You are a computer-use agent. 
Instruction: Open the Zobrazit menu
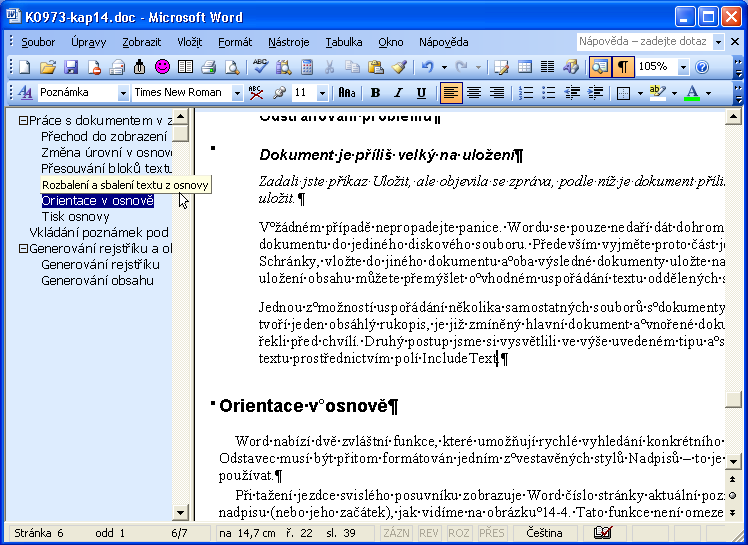click(142, 42)
